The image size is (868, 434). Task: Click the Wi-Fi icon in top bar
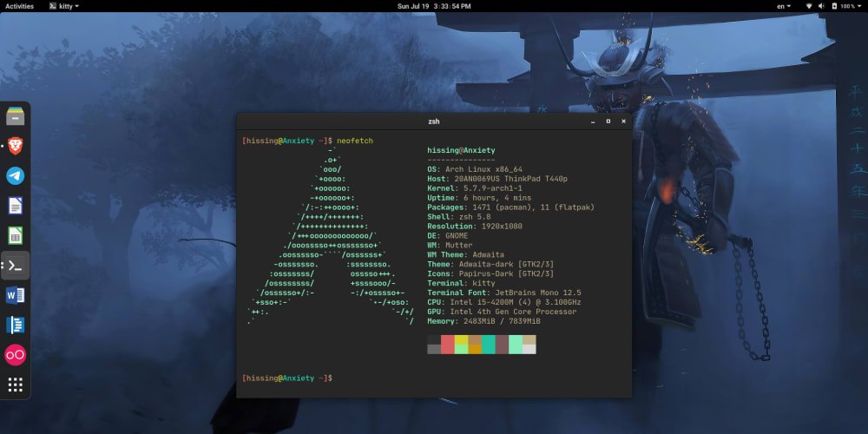[808, 6]
